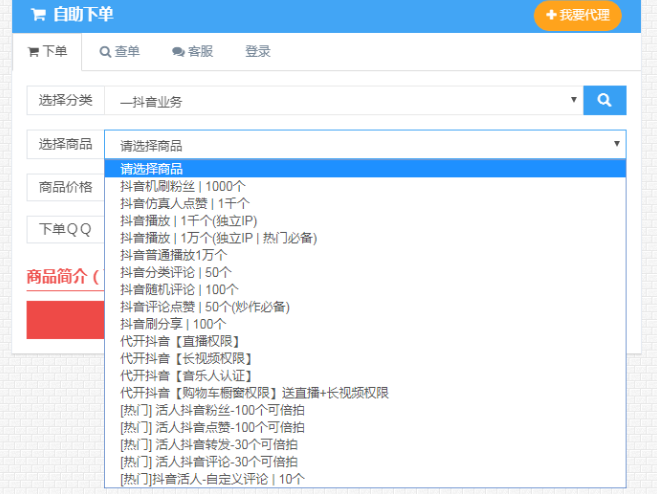Switch to the 查单 tab
The image size is (657, 494).
click(x=120, y=52)
